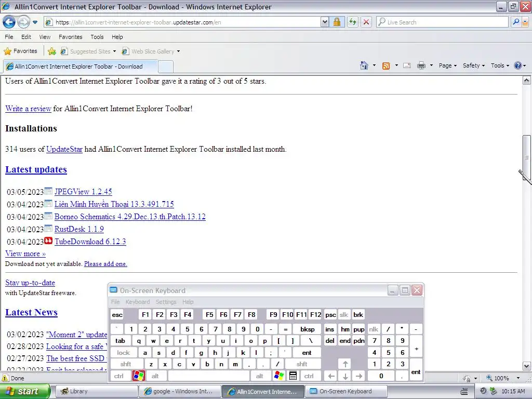Click the blue Help question mark icon
532x399 pixels.
click(x=518, y=65)
